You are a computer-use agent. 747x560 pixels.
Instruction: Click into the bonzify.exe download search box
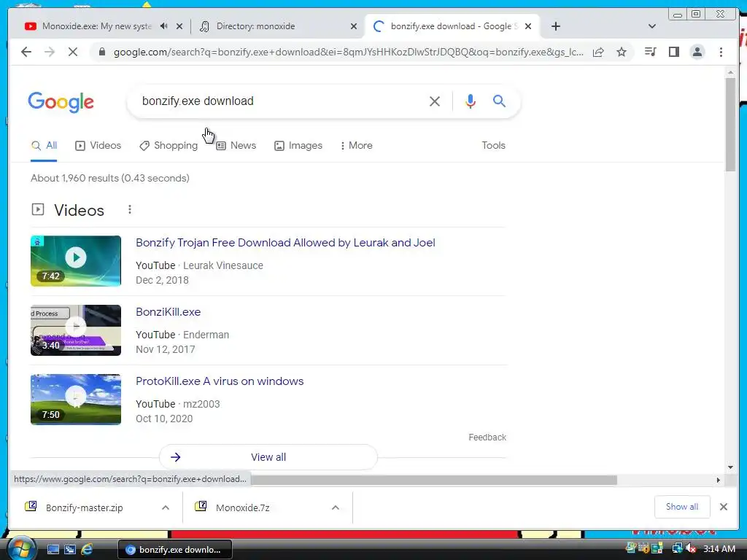tap(279, 101)
